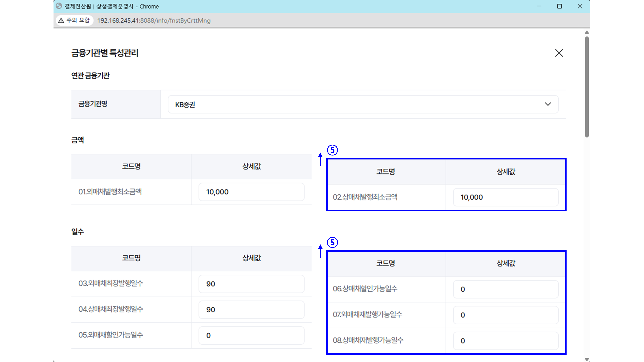
Task: Click the 04.상매채최장발행일수 label
Action: pyautogui.click(x=111, y=309)
